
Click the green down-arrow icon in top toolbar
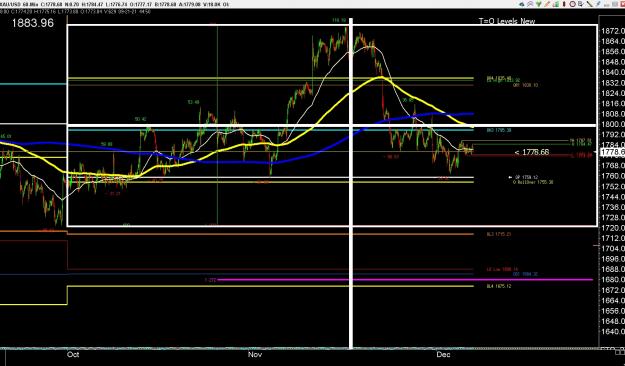[539, 4]
